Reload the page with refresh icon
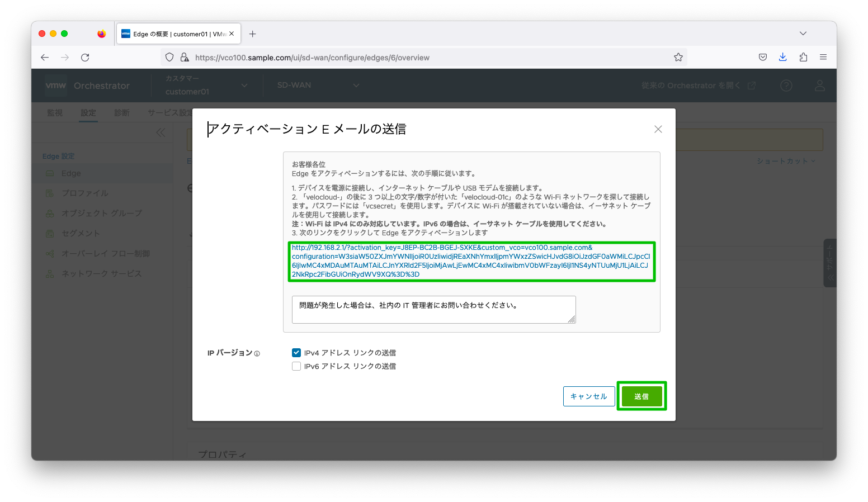868x502 pixels. click(85, 58)
